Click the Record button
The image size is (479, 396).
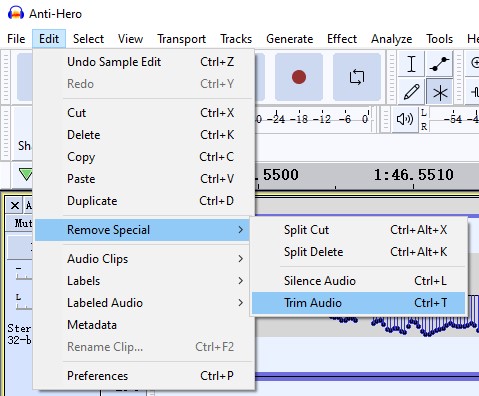click(x=299, y=77)
